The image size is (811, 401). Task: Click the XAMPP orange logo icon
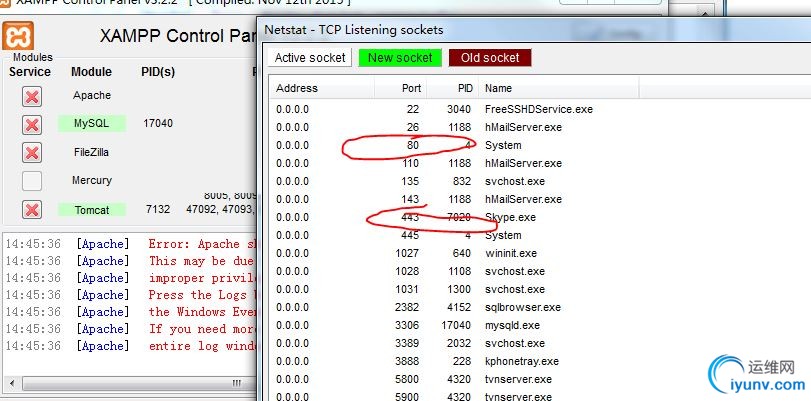pos(18,36)
